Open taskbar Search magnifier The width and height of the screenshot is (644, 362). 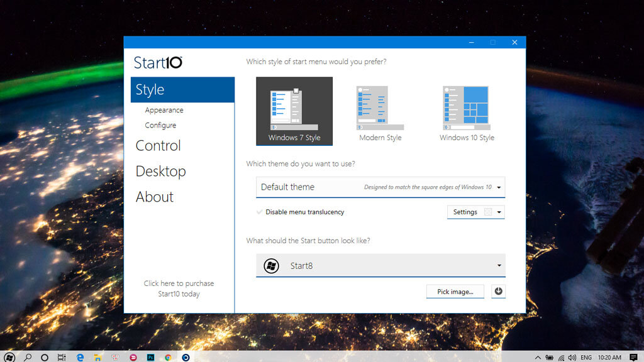pos(28,358)
